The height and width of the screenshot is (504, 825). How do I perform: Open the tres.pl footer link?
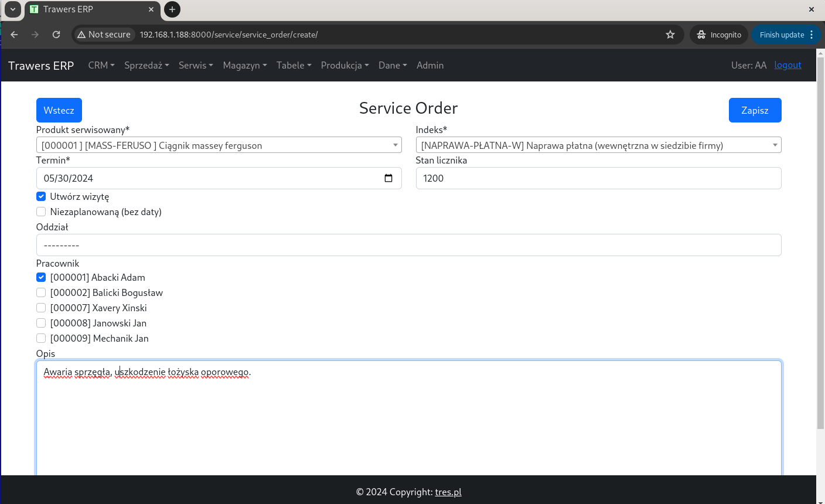[x=448, y=492]
